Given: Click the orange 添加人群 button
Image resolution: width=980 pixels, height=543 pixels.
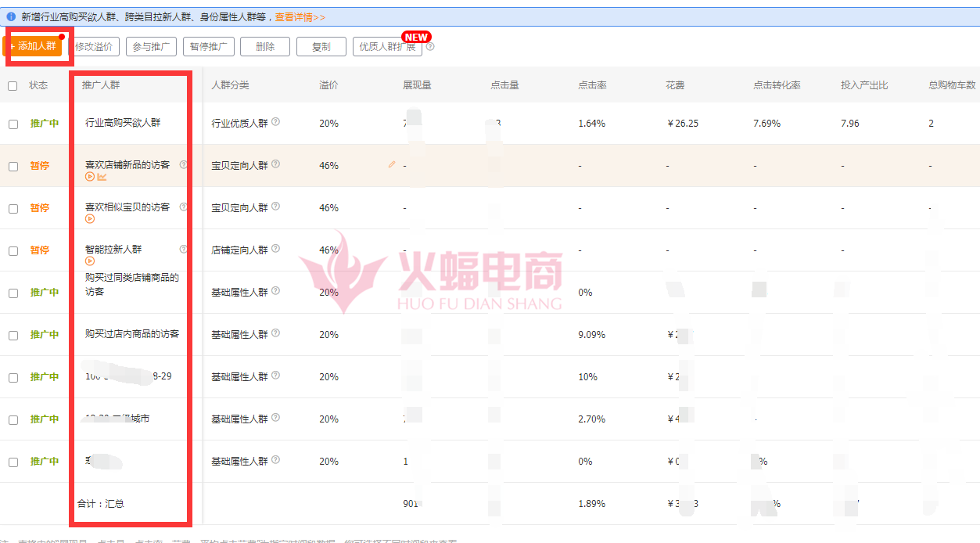Looking at the screenshot, I should pos(34,46).
